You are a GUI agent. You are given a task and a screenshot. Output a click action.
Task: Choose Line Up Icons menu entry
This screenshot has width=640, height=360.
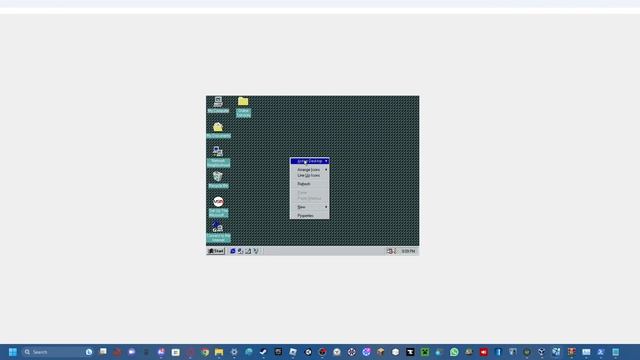click(310, 176)
